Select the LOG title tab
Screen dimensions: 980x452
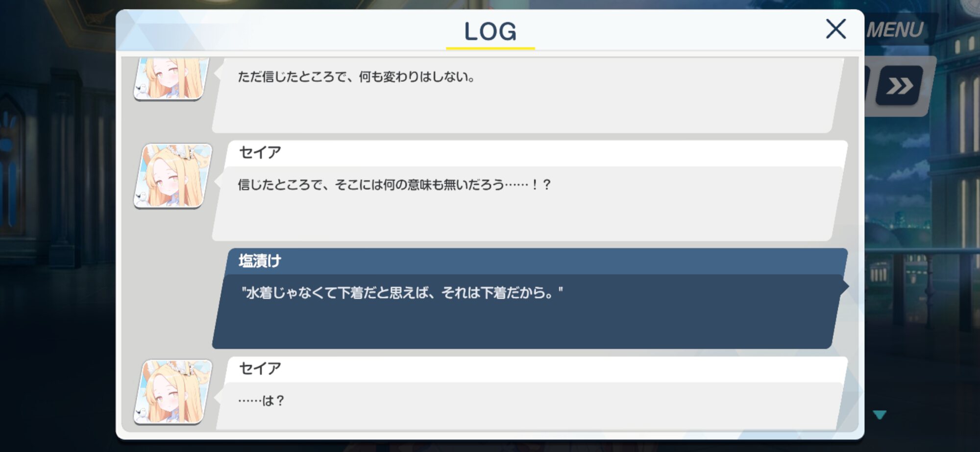pyautogui.click(x=490, y=31)
